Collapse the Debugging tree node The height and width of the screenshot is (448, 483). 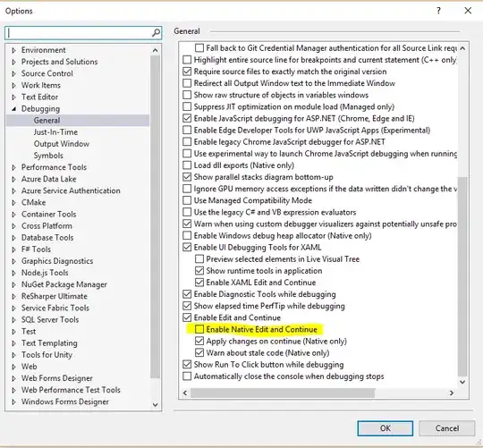pyautogui.click(x=13, y=109)
